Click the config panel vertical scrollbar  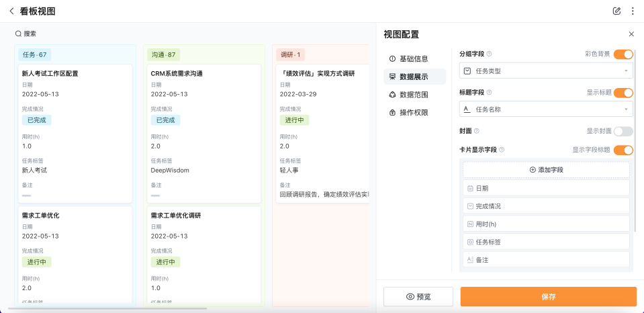click(x=635, y=140)
